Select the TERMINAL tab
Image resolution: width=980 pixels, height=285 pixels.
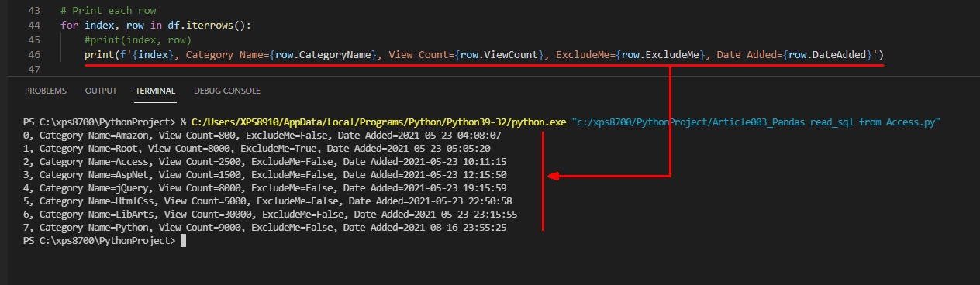click(x=155, y=91)
